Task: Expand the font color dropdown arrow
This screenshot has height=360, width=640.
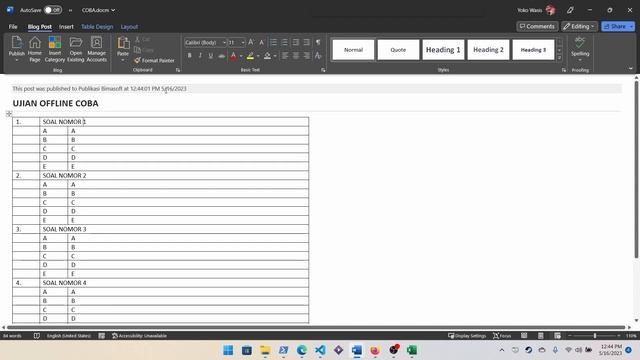Action: [x=241, y=56]
